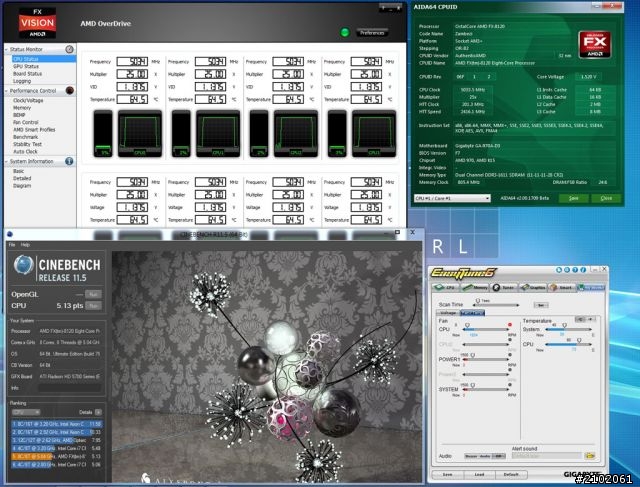Screen dimensions: 640x487
Task: Click the Default button in EasyTune6
Action: point(511,474)
